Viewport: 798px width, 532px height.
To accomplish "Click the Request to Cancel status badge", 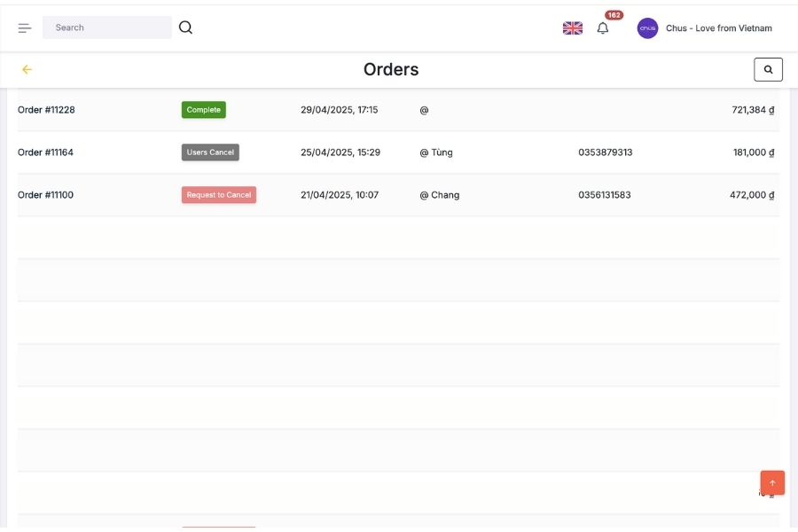I will [x=219, y=195].
